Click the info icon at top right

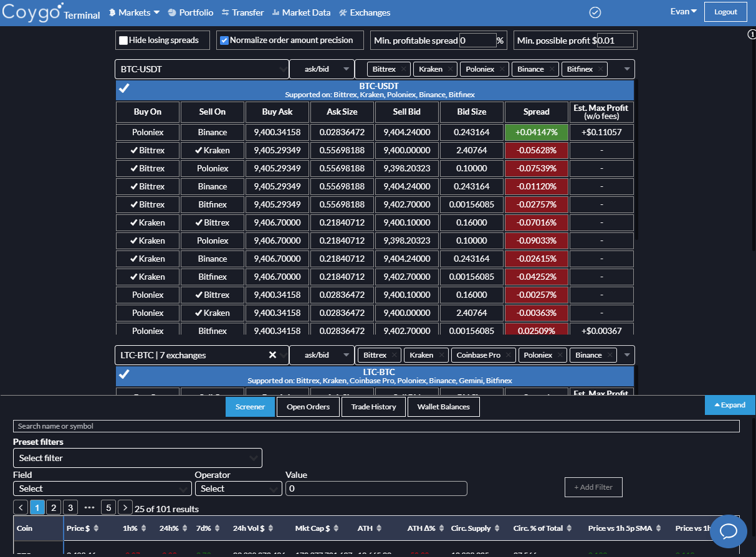[752, 34]
